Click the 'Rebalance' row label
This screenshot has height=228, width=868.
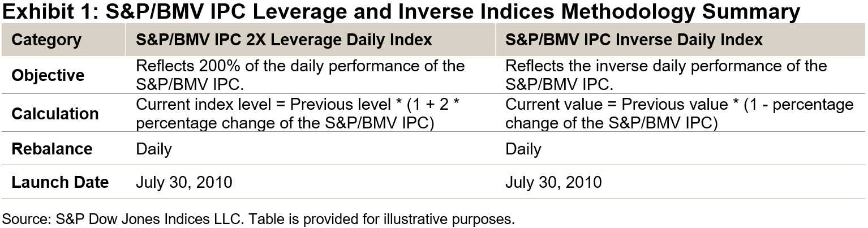pos(51,149)
